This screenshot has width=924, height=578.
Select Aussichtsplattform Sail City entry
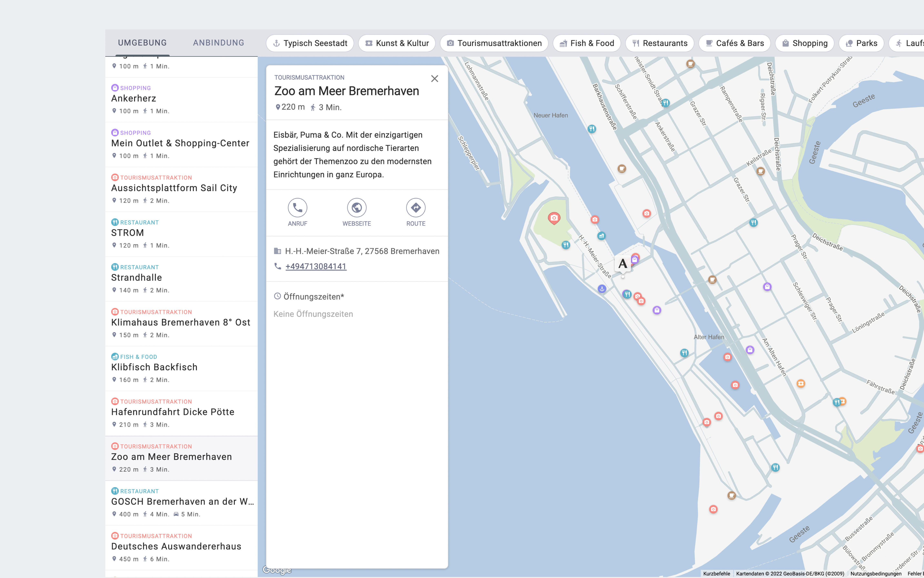click(x=181, y=189)
